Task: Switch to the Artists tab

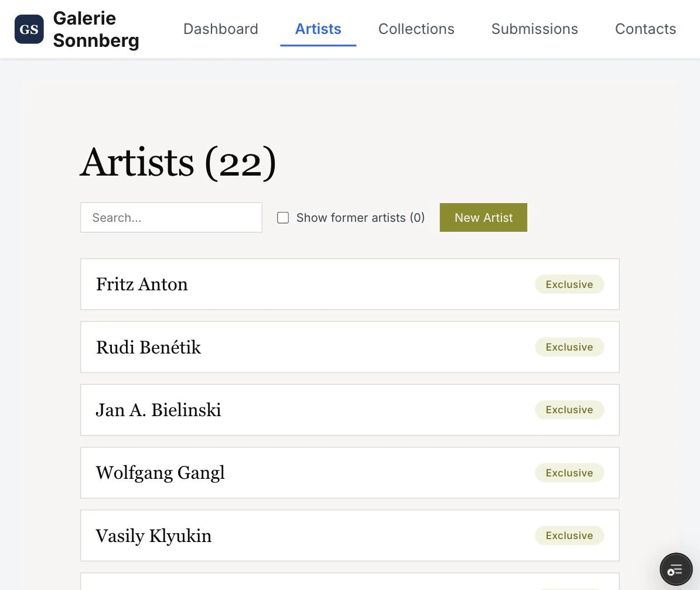Action: click(x=318, y=29)
